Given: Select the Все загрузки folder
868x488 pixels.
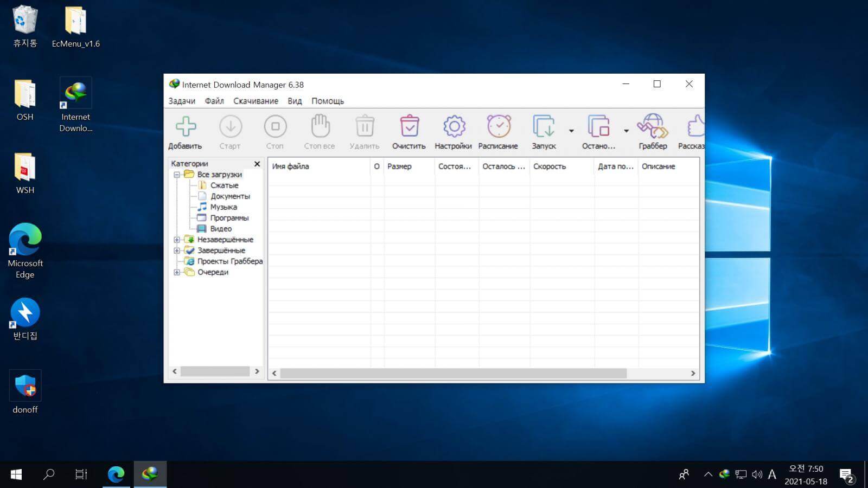Looking at the screenshot, I should [x=220, y=175].
